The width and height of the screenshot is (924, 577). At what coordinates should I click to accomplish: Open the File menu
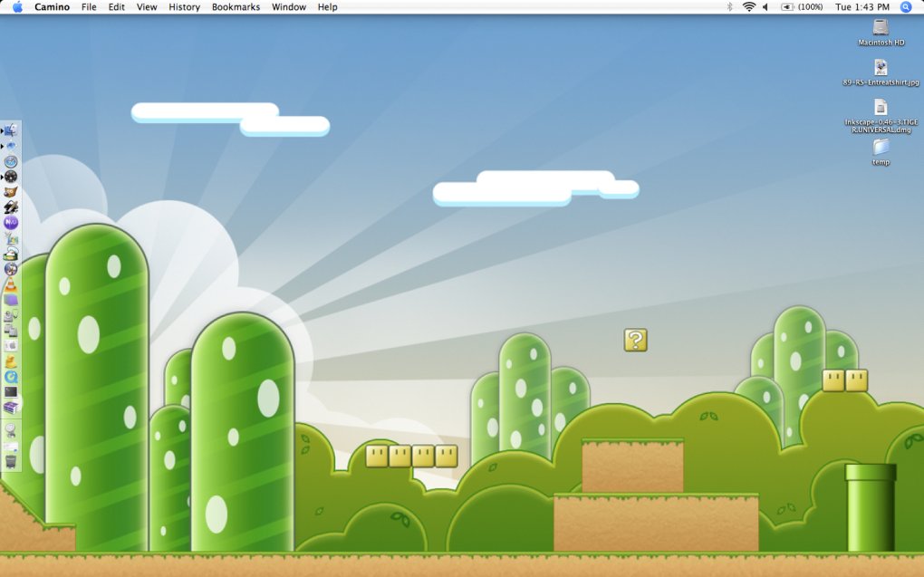(x=89, y=7)
